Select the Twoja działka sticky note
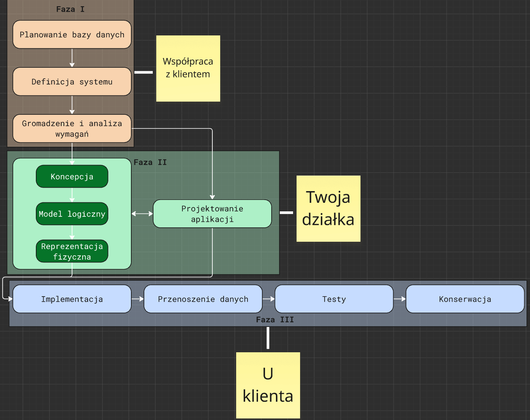This screenshot has width=530, height=420. click(x=328, y=209)
